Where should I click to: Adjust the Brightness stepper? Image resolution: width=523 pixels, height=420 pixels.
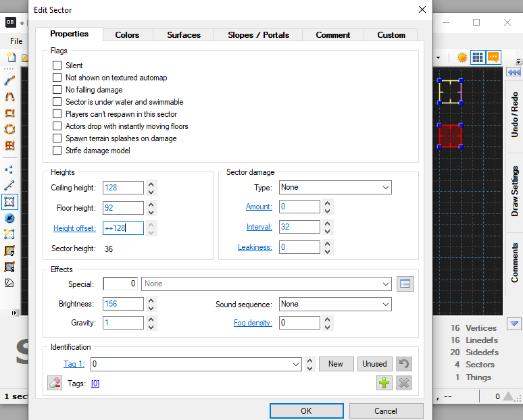[x=151, y=304]
